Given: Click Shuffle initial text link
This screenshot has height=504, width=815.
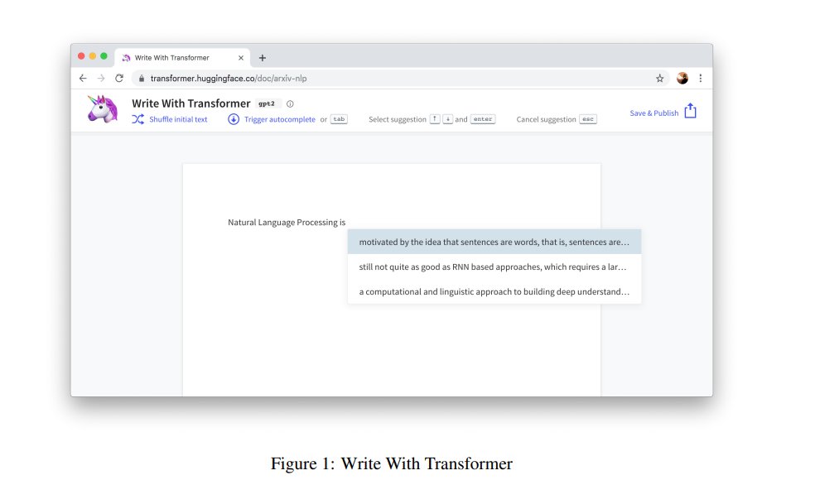Looking at the screenshot, I should pos(178,119).
